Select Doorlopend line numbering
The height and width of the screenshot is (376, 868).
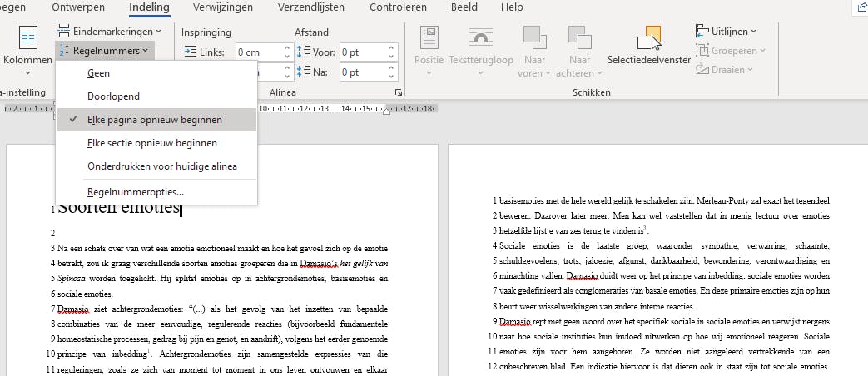point(113,96)
